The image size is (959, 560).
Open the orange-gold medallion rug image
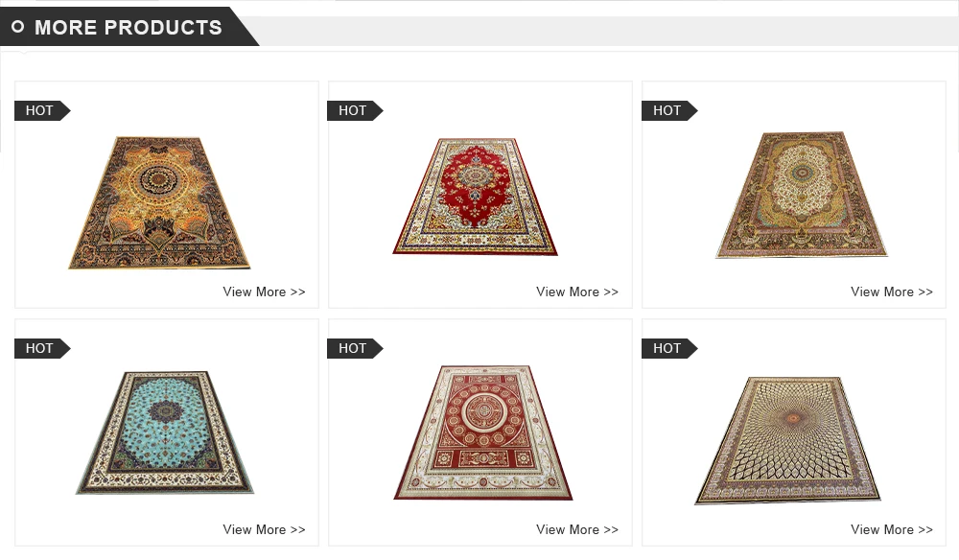(159, 202)
